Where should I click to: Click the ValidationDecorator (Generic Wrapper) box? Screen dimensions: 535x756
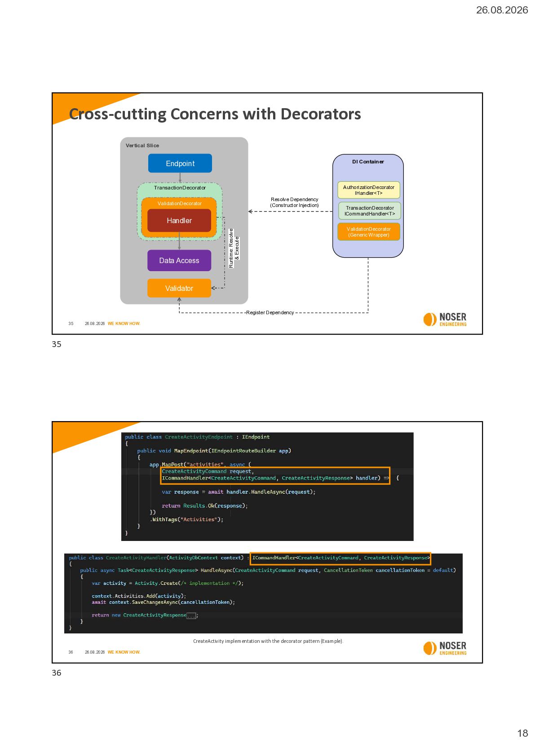369,232
